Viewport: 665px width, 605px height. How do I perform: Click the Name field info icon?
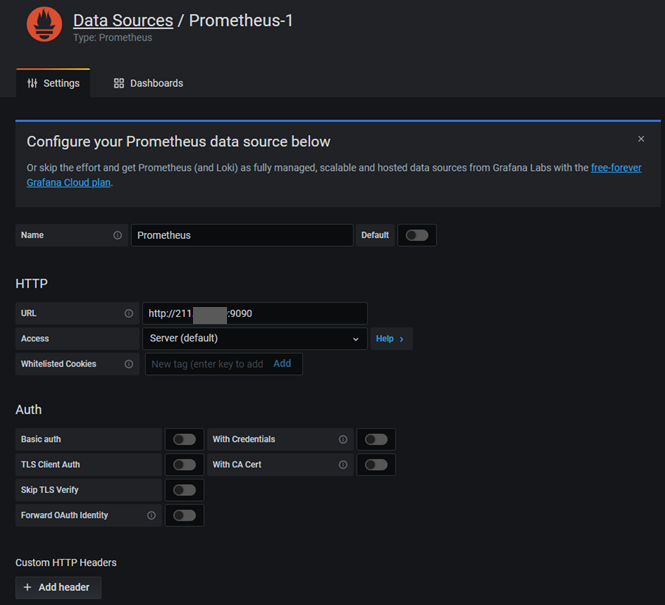tap(117, 235)
